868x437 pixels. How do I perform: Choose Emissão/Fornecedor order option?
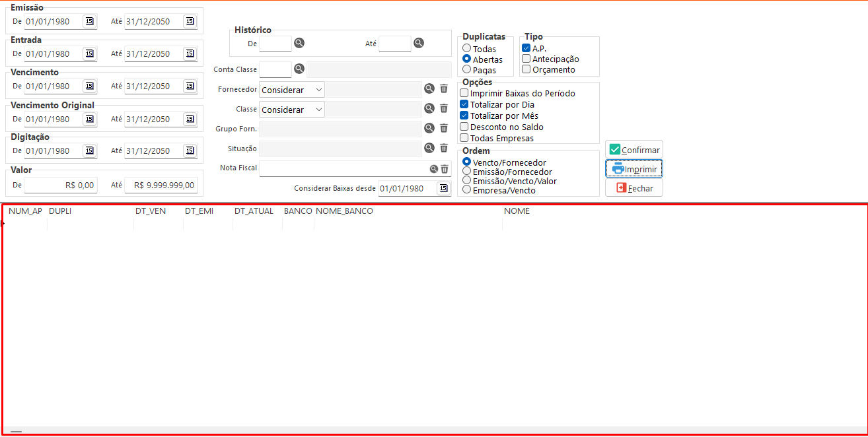tap(467, 172)
